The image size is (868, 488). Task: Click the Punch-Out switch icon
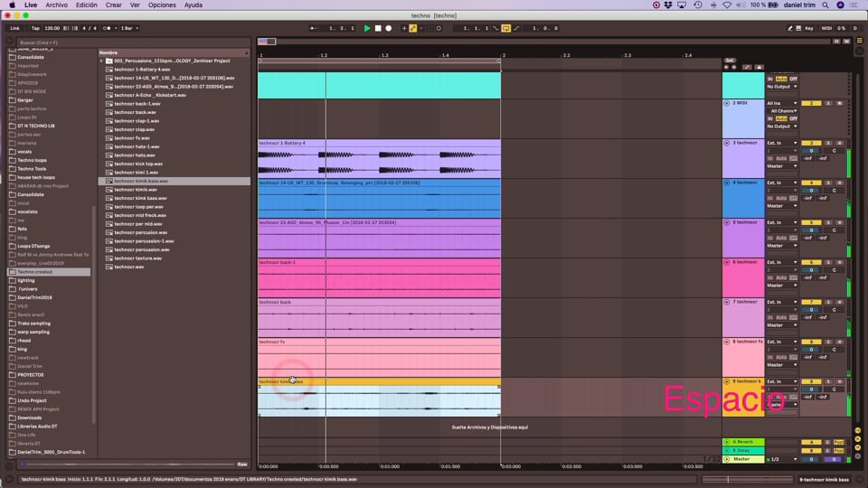tap(516, 28)
